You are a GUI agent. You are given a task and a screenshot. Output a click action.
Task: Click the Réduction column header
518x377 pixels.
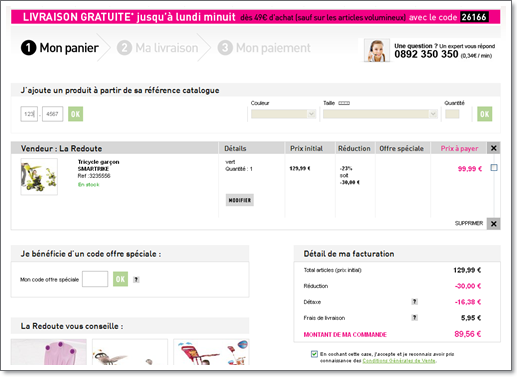coord(354,148)
